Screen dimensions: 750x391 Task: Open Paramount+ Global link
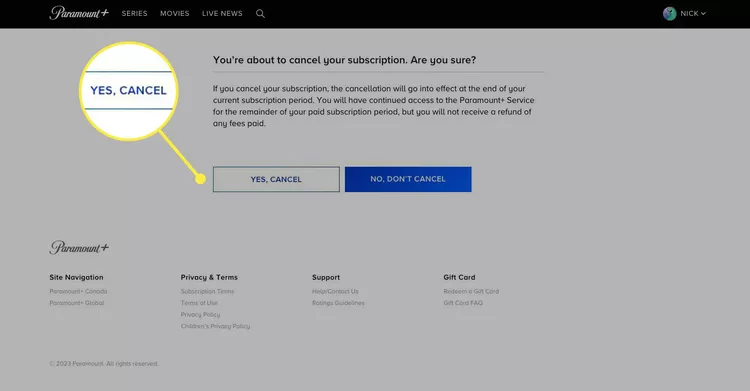(77, 303)
